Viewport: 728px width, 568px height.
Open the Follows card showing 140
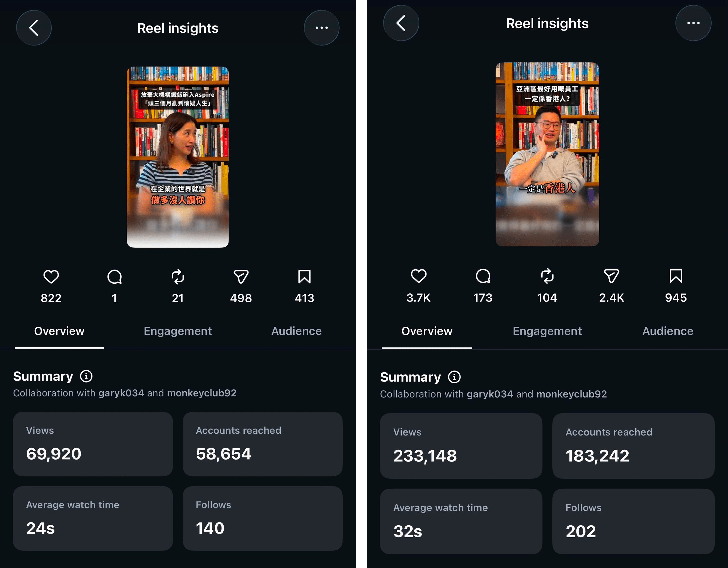[x=263, y=518]
